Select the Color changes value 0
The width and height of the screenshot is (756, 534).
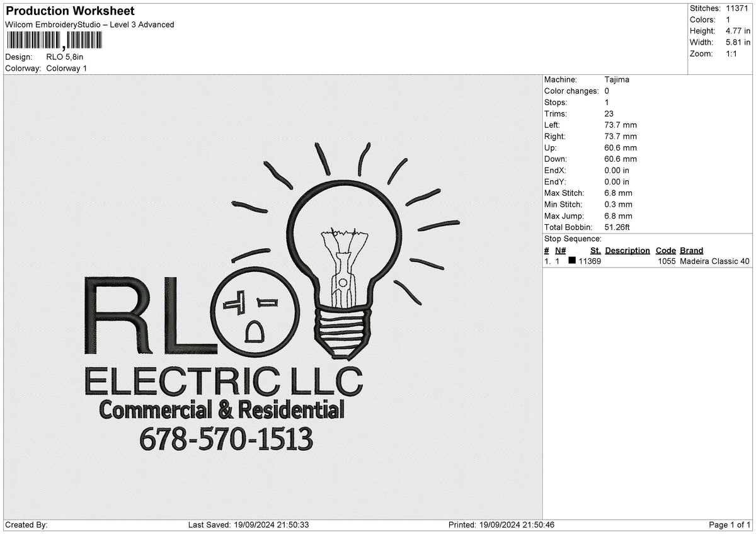point(607,91)
